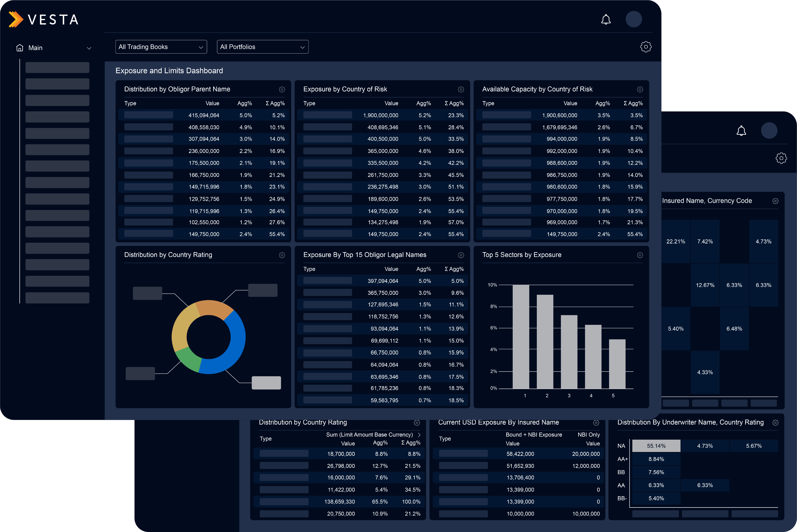Click notifications bell in back window
The height and width of the screenshot is (532, 797).
tap(741, 131)
